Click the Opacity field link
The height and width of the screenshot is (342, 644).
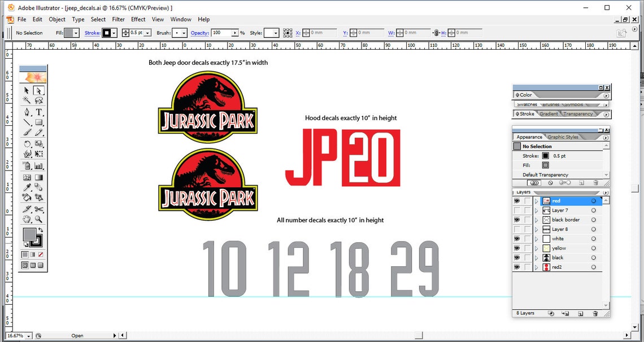[201, 33]
